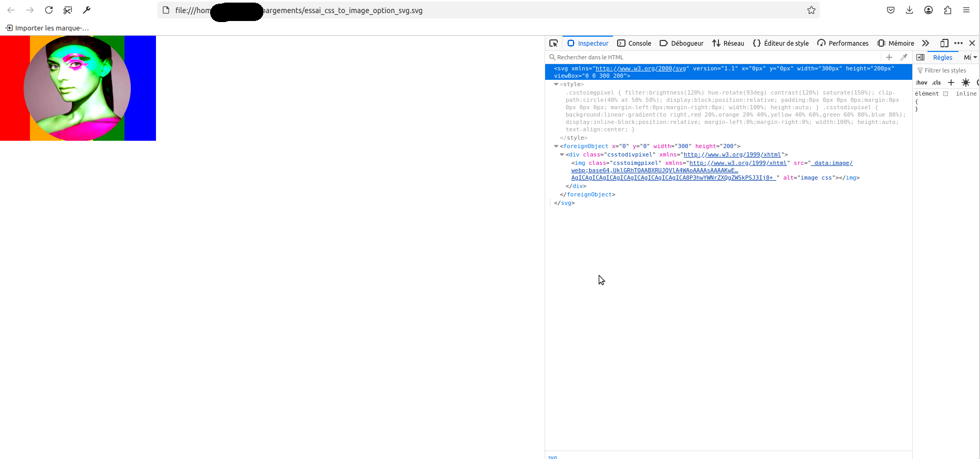Toggle light color scheme simulation
980x459 pixels.
click(x=966, y=82)
